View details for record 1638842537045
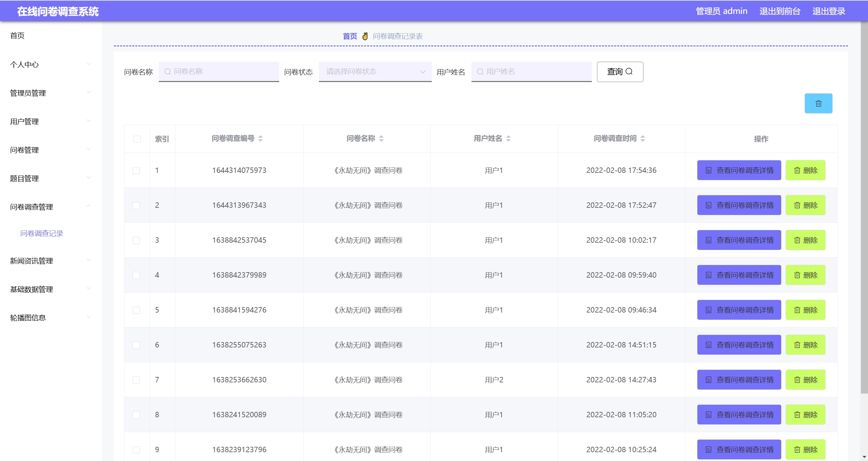 click(x=739, y=240)
